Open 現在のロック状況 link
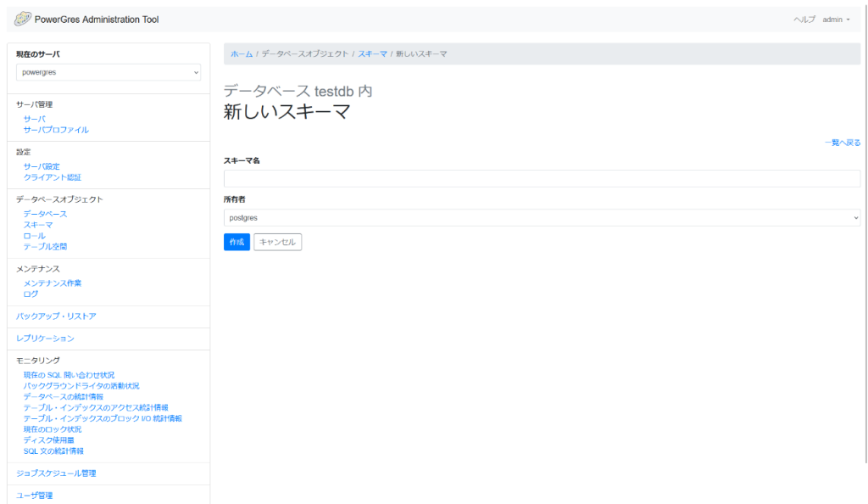 tap(52, 429)
